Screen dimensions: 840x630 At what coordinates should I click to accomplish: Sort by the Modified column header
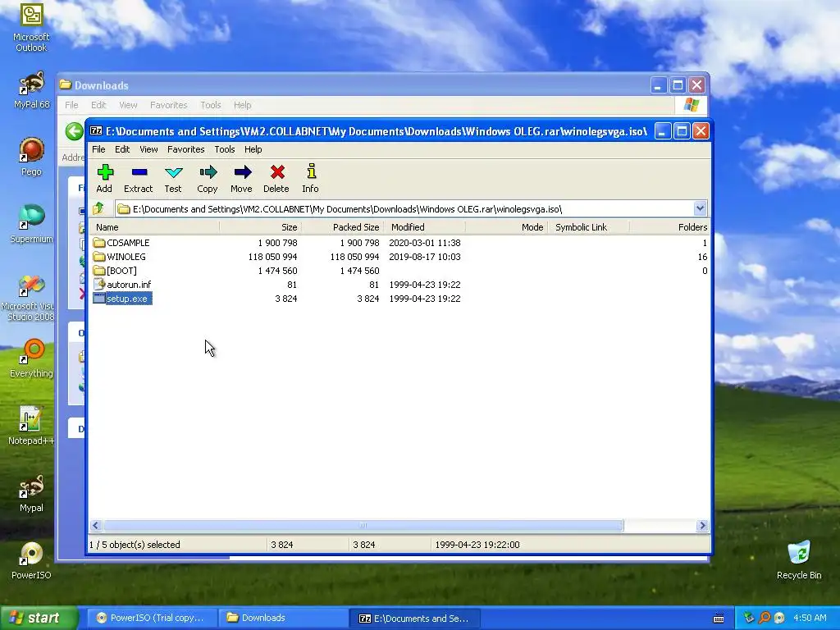[424, 227]
